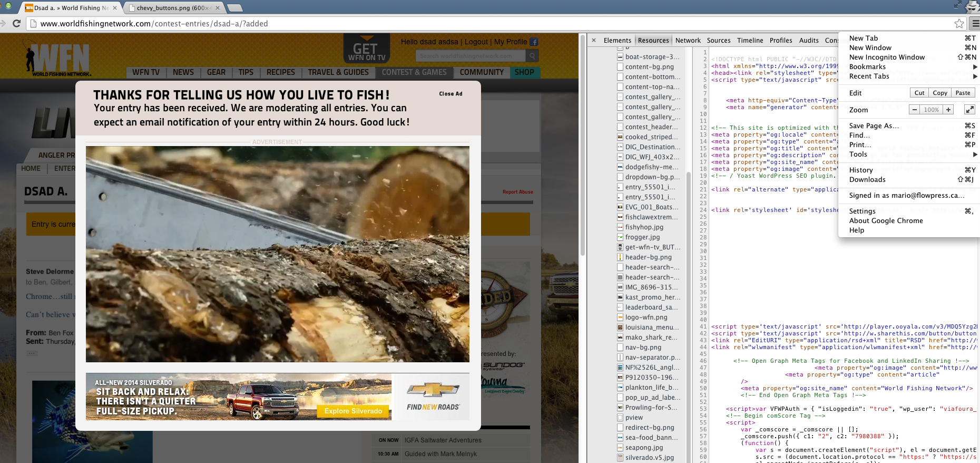This screenshot has height=463, width=980.
Task: Click the WFN site logo
Action: pos(57,58)
